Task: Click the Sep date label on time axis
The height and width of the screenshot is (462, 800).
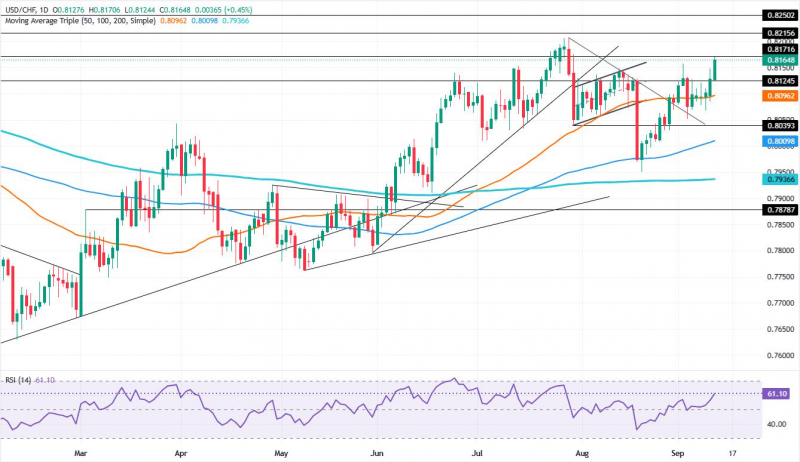Action: (677, 453)
